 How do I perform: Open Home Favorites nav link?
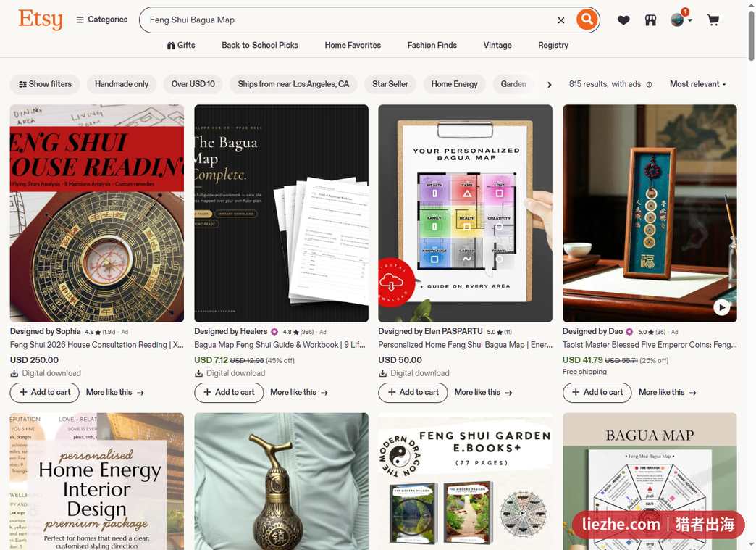coord(353,45)
